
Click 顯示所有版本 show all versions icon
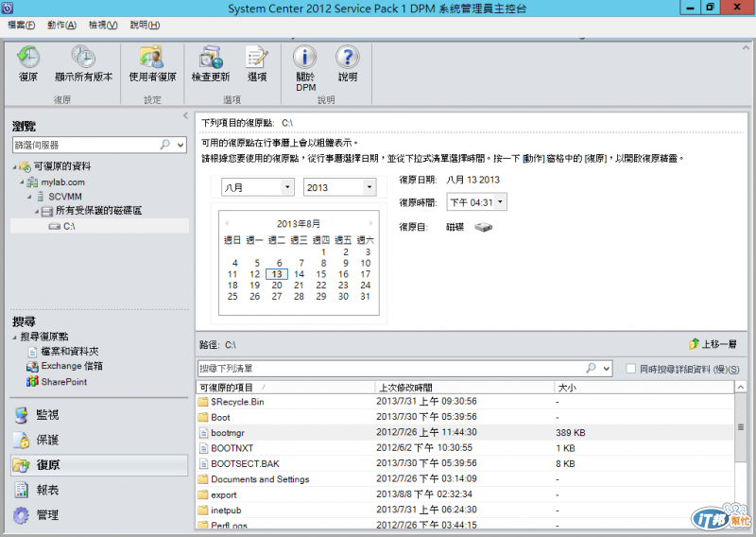[83, 58]
